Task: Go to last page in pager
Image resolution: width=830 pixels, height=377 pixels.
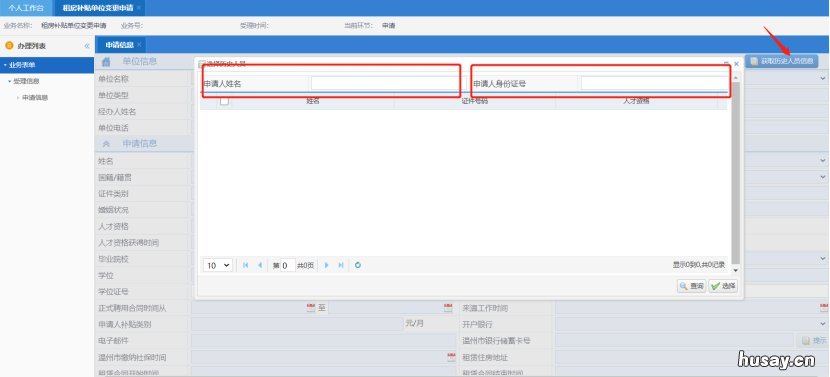Action: 341,265
